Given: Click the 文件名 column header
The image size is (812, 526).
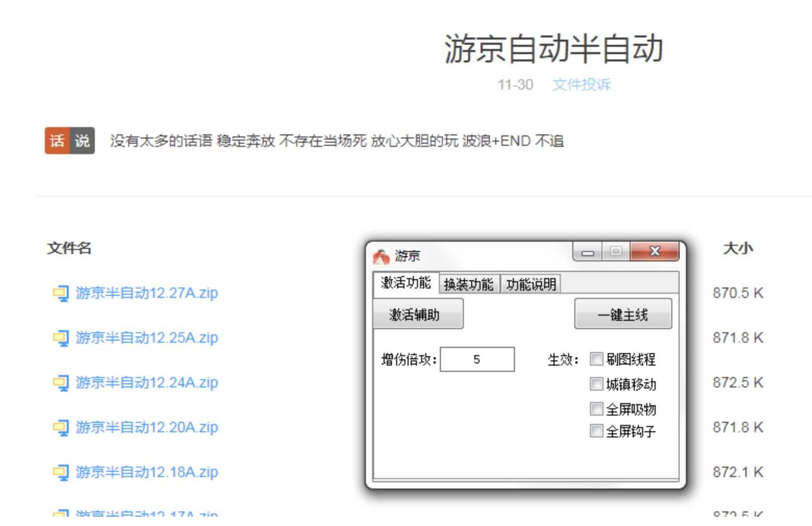Looking at the screenshot, I should pos(69,248).
